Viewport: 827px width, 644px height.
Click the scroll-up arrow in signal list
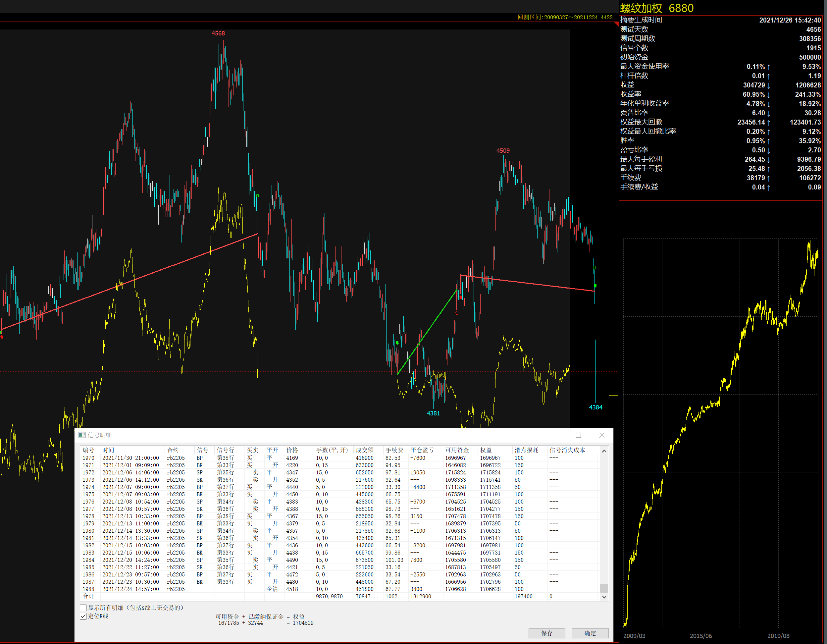(604, 451)
